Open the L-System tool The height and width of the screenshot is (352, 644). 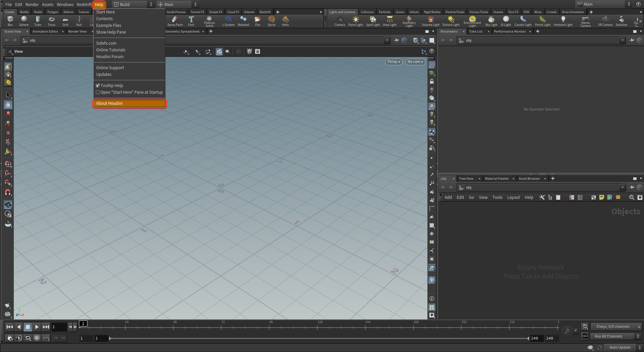[228, 21]
